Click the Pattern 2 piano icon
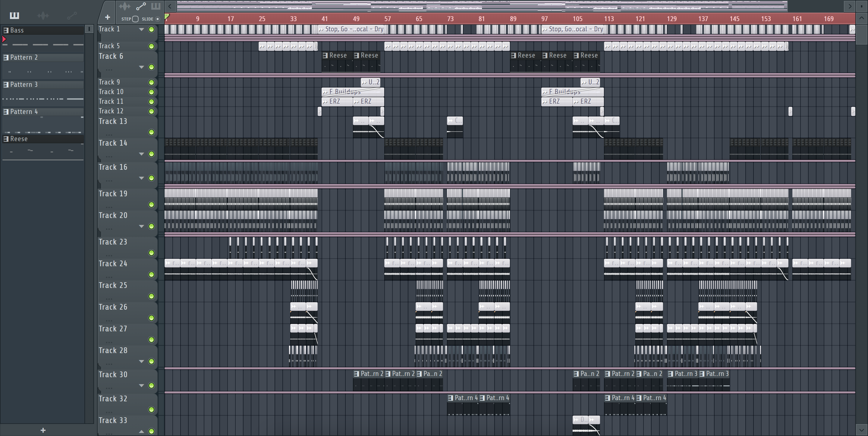Image resolution: width=868 pixels, height=436 pixels. [6, 57]
